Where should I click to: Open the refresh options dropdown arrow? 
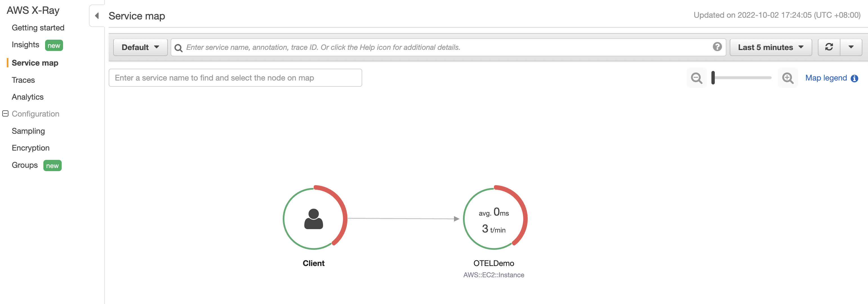851,47
